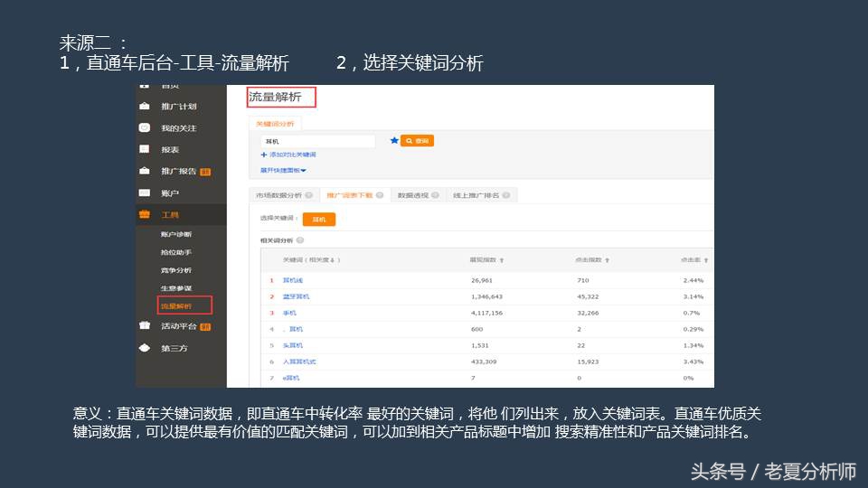This screenshot has height=488, width=868.
Task: Open the 关键词分析 tab
Action: [275, 124]
